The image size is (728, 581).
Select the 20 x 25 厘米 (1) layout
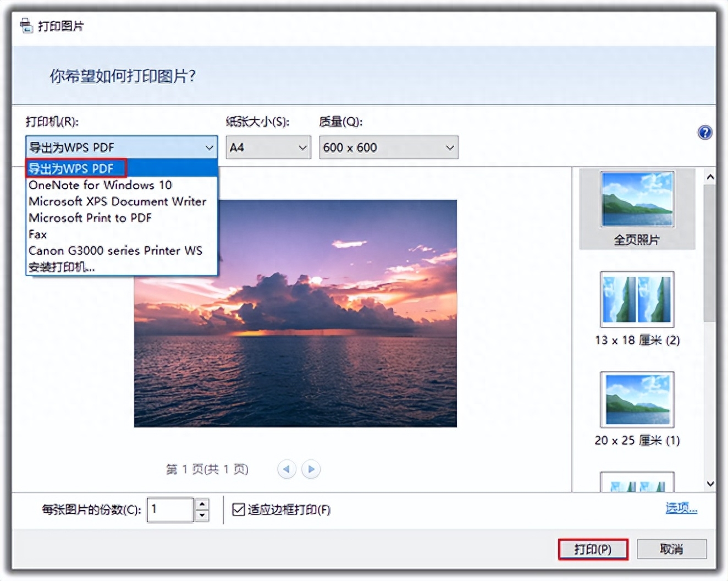(637, 409)
